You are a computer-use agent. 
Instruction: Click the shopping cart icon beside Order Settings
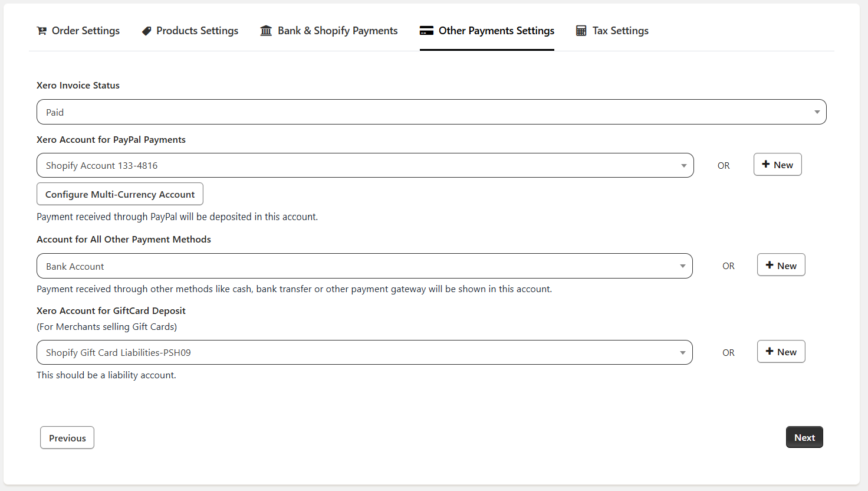coord(41,31)
